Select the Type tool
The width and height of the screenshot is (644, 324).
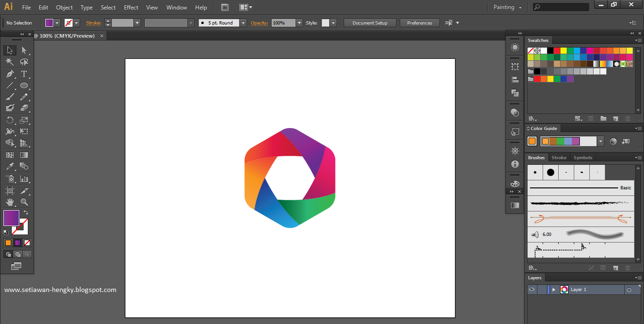[x=24, y=74]
